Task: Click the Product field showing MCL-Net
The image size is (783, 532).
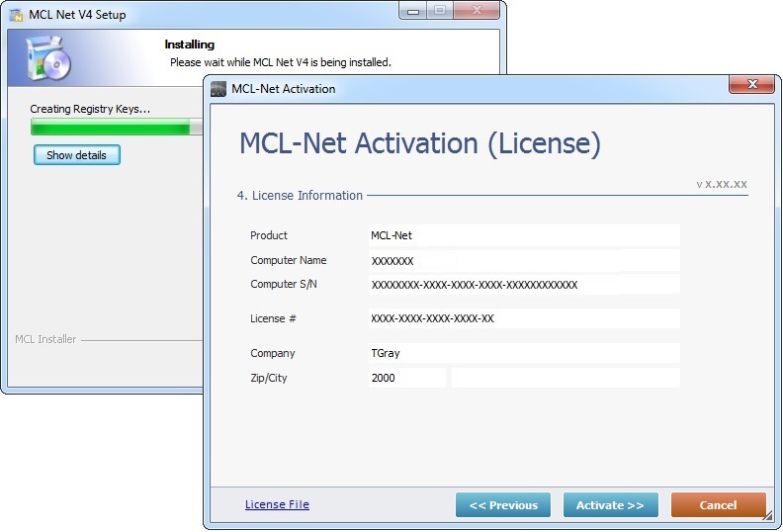Action: [x=524, y=235]
